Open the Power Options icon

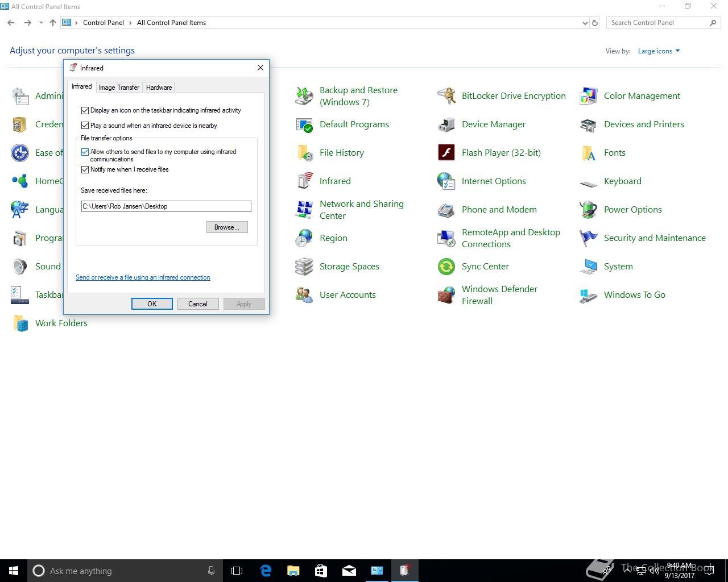pos(589,210)
